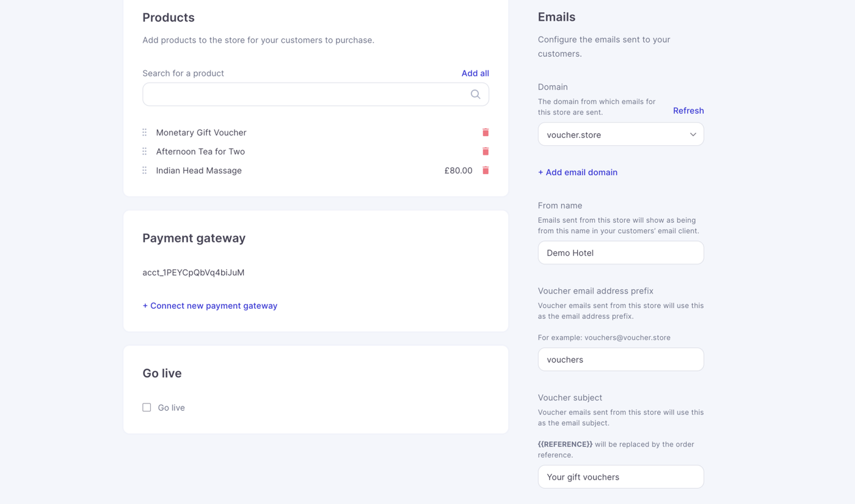This screenshot has height=504, width=855.
Task: Grab drag handle for Monetary Gift Voucher
Action: (x=145, y=132)
